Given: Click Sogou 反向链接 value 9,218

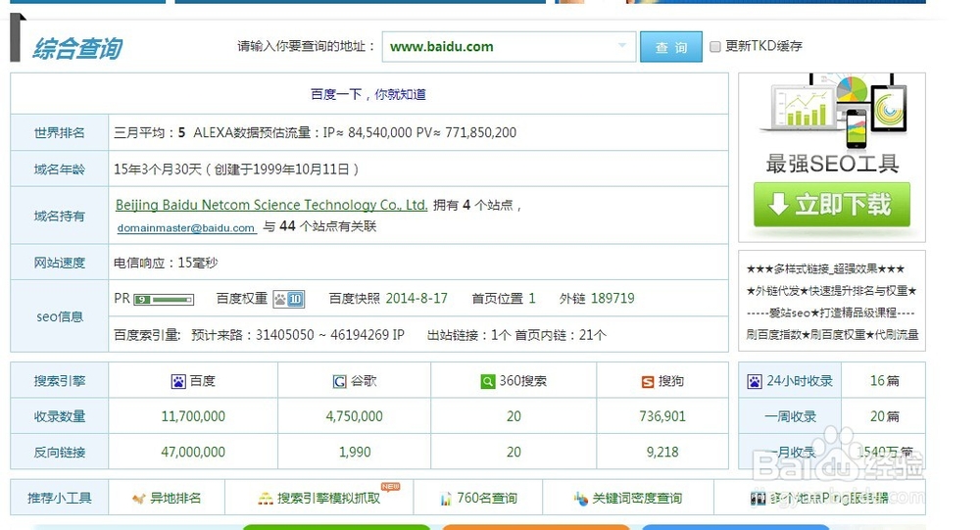Looking at the screenshot, I should [x=662, y=452].
